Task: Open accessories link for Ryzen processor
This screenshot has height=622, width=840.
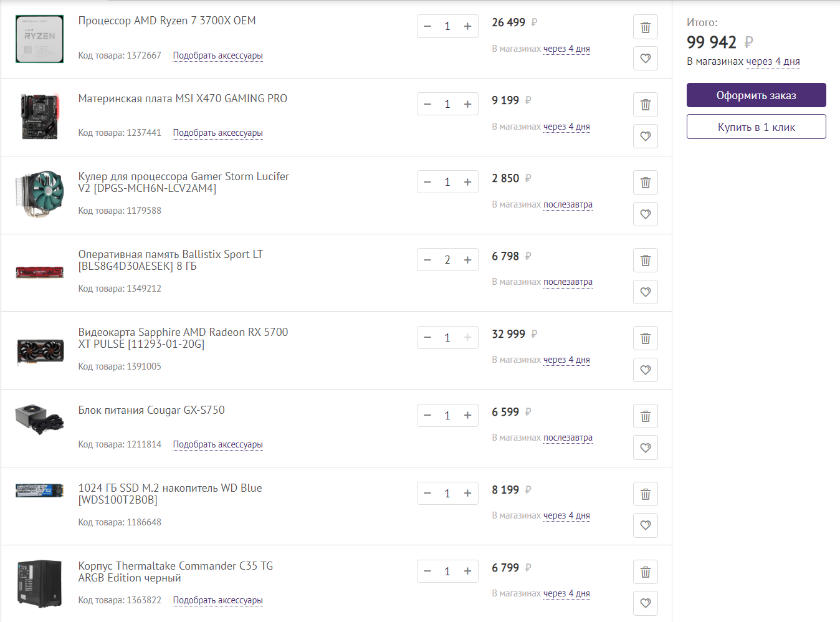Action: [x=217, y=55]
